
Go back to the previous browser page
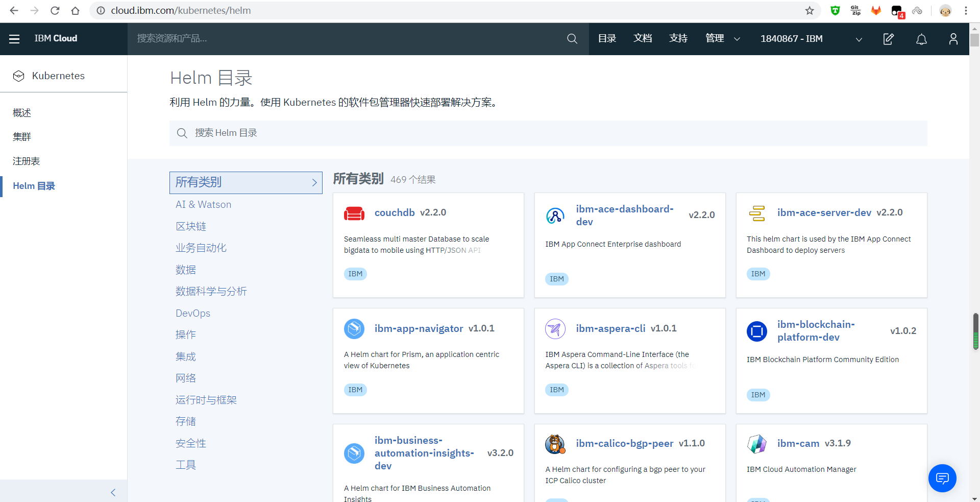[x=14, y=11]
